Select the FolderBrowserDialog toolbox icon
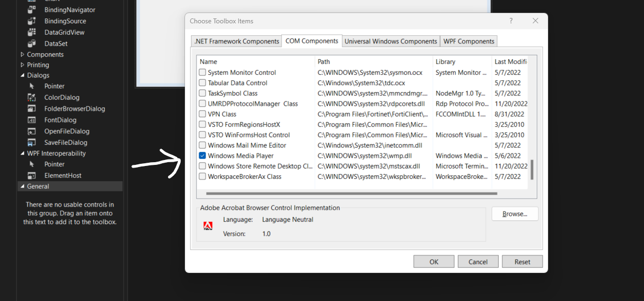The height and width of the screenshot is (301, 644). tap(31, 109)
